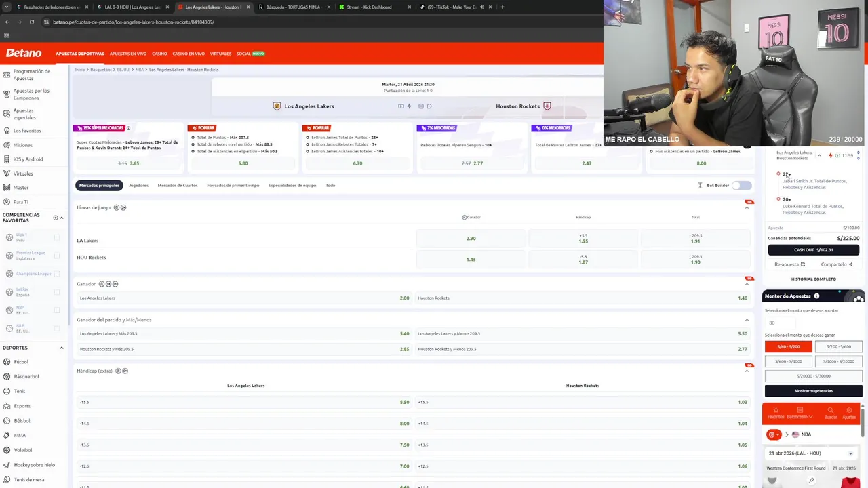Toggle the Bet Builder switch
Image resolution: width=868 pixels, height=488 pixels.
coord(742,185)
